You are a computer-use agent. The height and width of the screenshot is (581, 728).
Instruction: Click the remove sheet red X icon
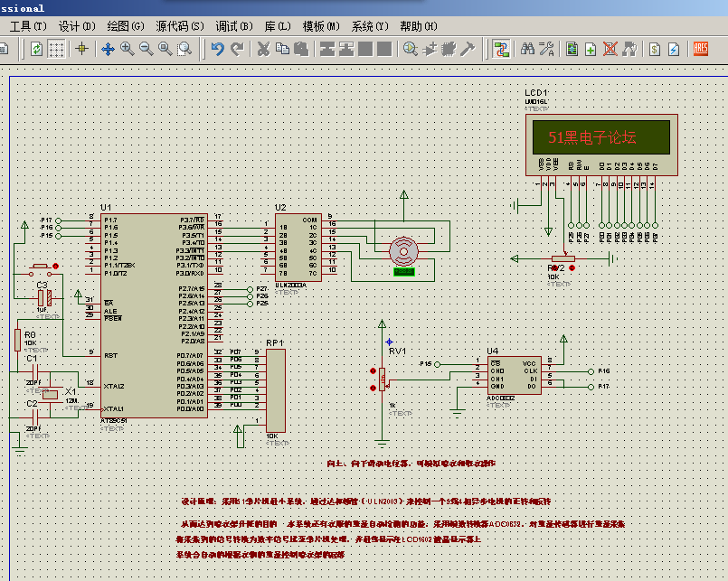tap(610, 49)
